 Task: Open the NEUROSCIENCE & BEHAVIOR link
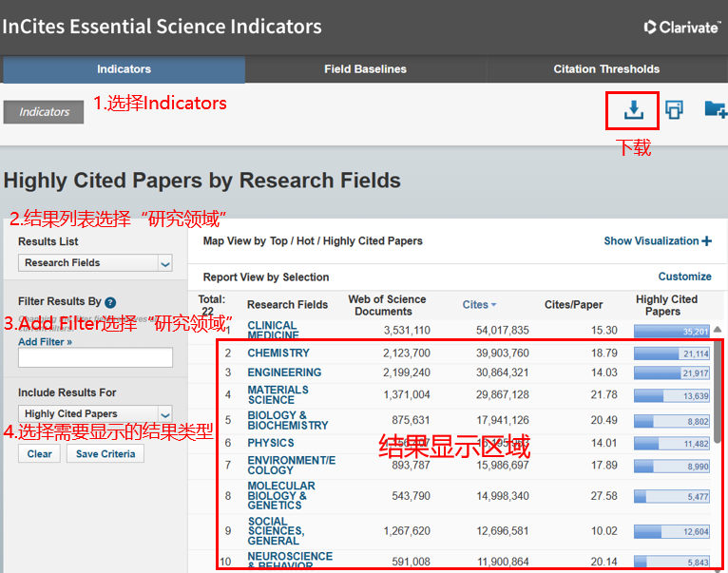(290, 561)
